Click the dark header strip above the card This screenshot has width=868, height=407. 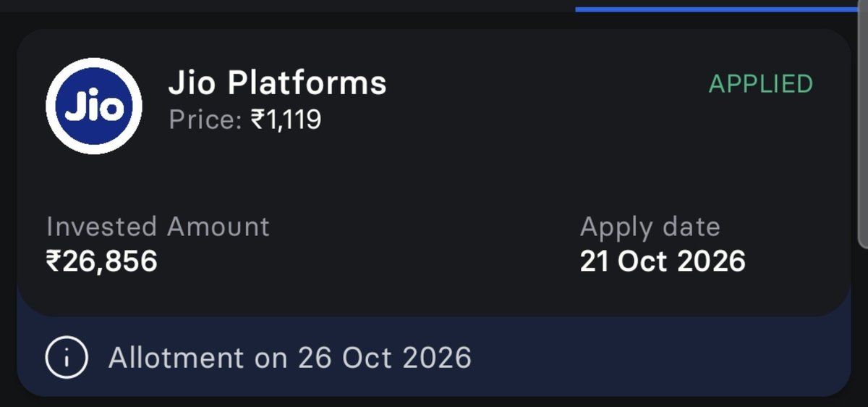(x=289, y=11)
